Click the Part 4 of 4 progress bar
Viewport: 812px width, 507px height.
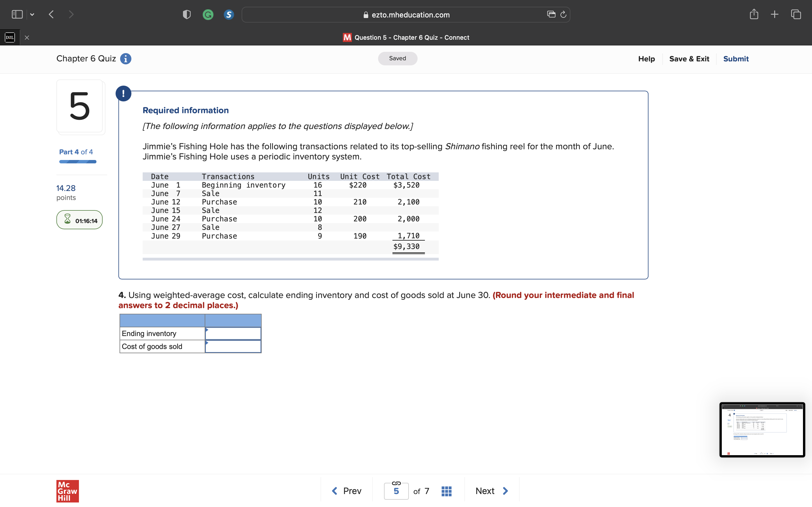coord(78,162)
